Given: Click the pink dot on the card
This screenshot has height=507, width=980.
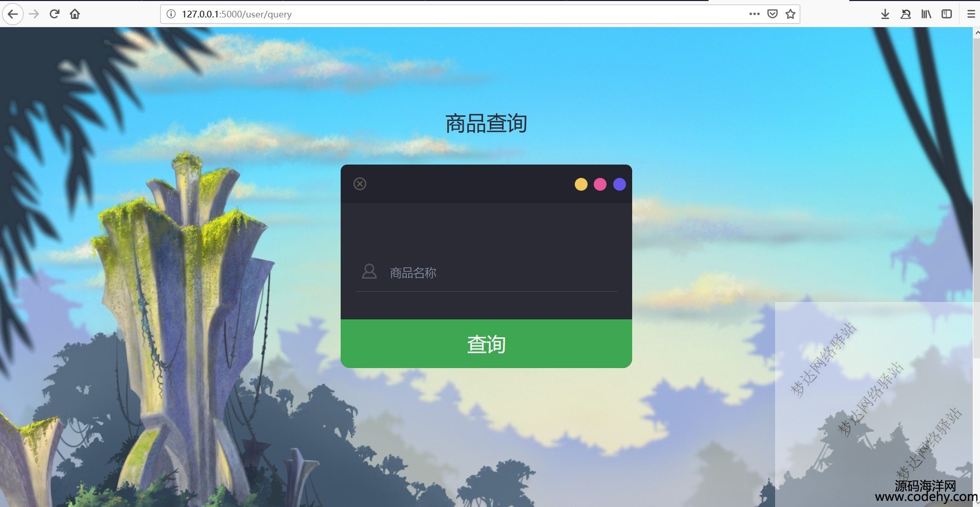Looking at the screenshot, I should coord(600,184).
